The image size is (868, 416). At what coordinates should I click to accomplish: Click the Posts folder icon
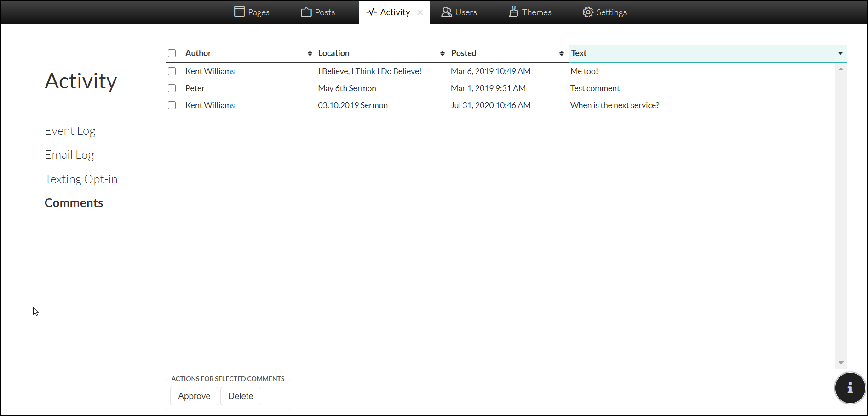306,12
